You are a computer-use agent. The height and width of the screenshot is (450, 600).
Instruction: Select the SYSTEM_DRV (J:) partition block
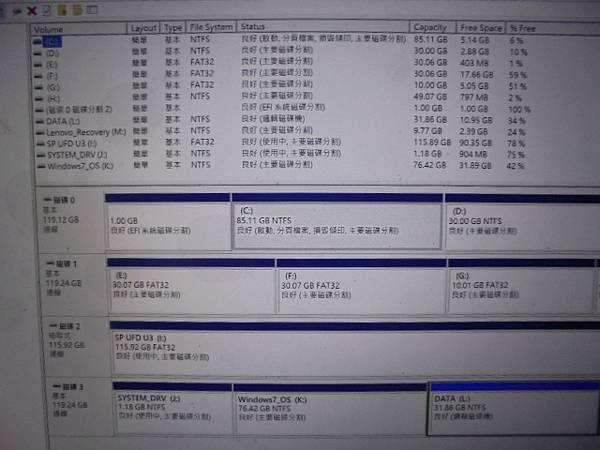pyautogui.click(x=172, y=408)
